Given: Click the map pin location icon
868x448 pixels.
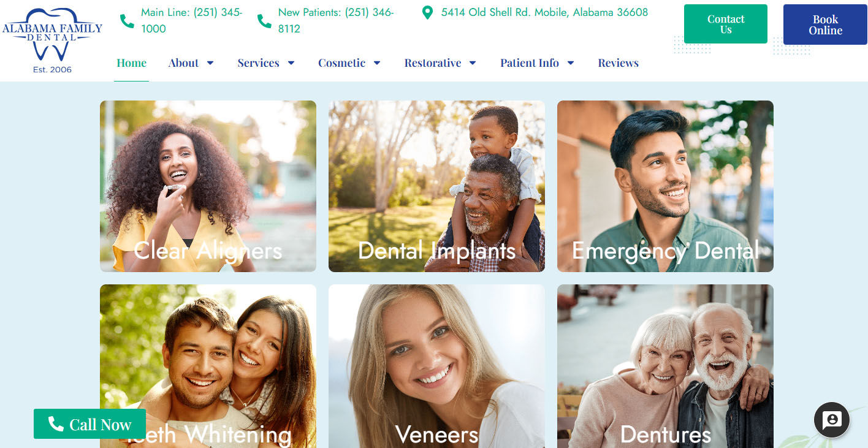Looking at the screenshot, I should coord(428,12).
